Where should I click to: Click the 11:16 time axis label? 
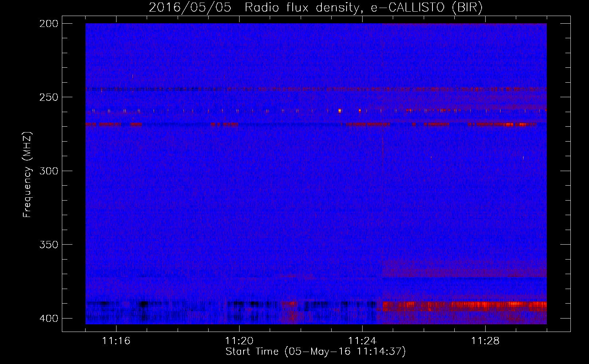pos(116,341)
